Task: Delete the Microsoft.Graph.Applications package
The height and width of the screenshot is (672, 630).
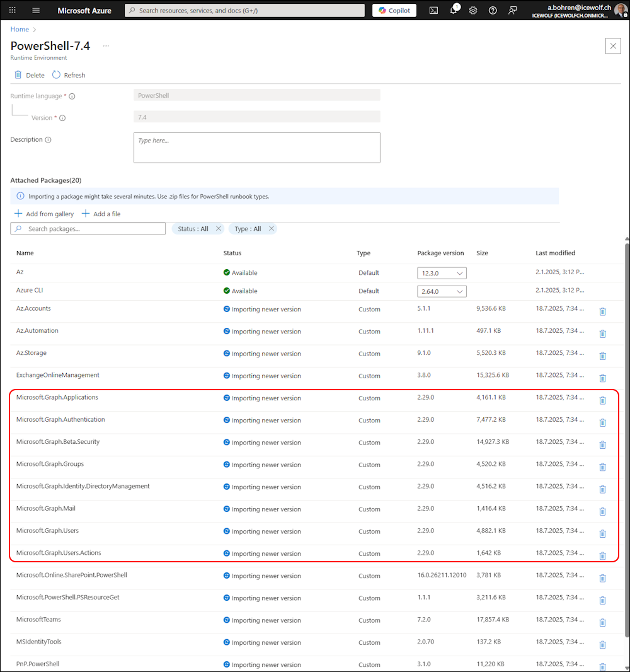Action: [x=602, y=401]
